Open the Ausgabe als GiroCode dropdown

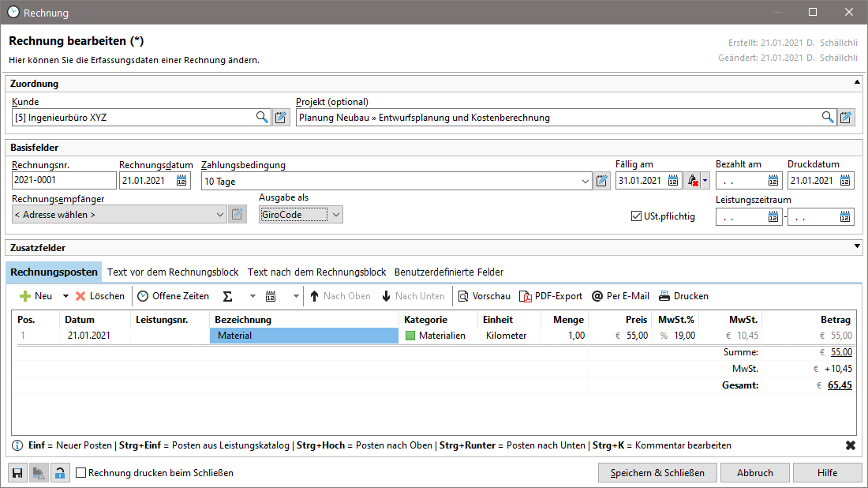click(x=336, y=215)
